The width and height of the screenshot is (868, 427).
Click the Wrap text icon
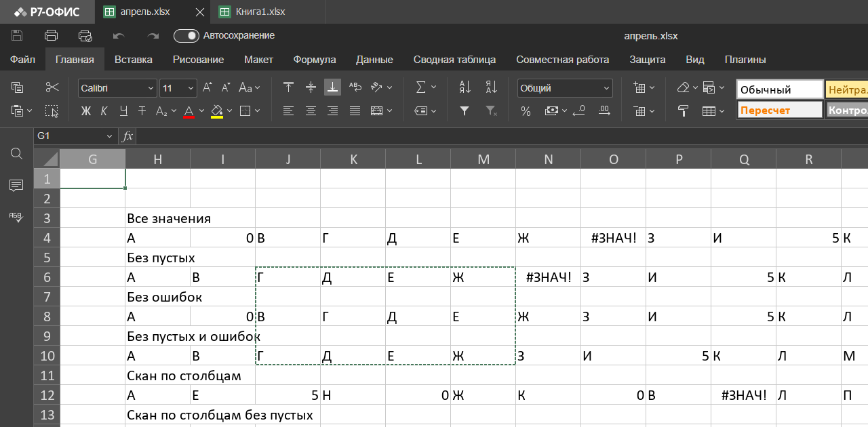[x=355, y=87]
